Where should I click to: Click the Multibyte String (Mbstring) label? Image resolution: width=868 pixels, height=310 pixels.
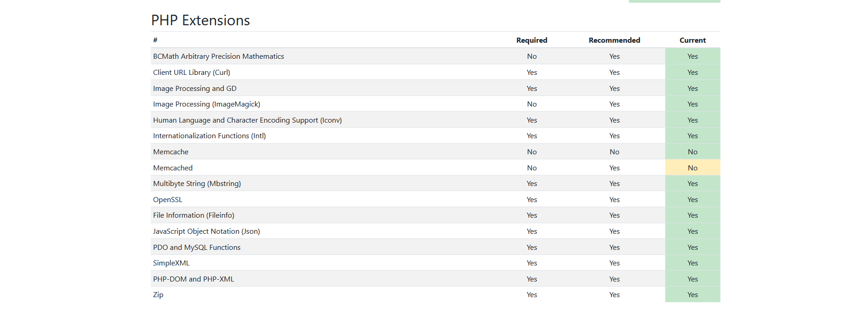point(197,184)
